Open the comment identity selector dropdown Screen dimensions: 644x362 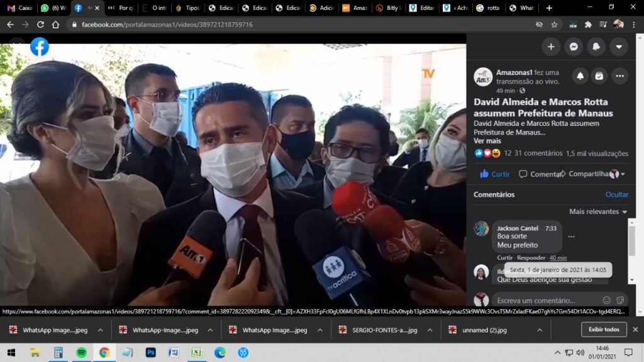[618, 174]
